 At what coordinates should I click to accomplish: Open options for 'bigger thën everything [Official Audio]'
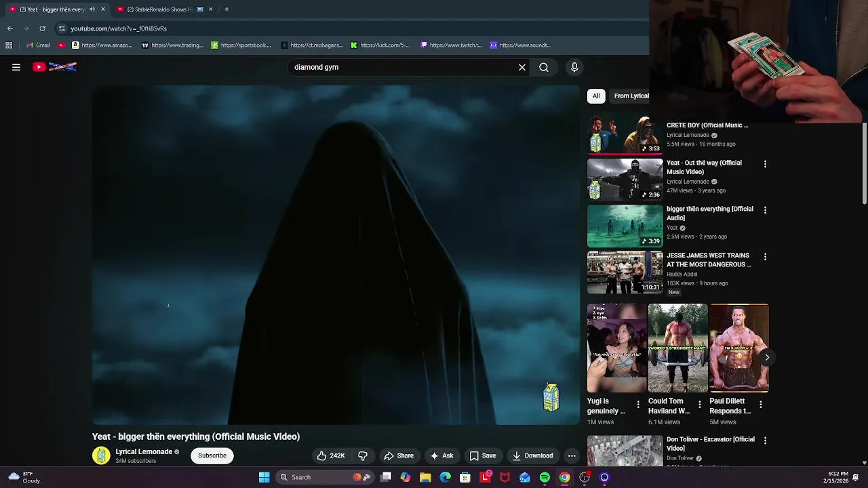coord(765,210)
